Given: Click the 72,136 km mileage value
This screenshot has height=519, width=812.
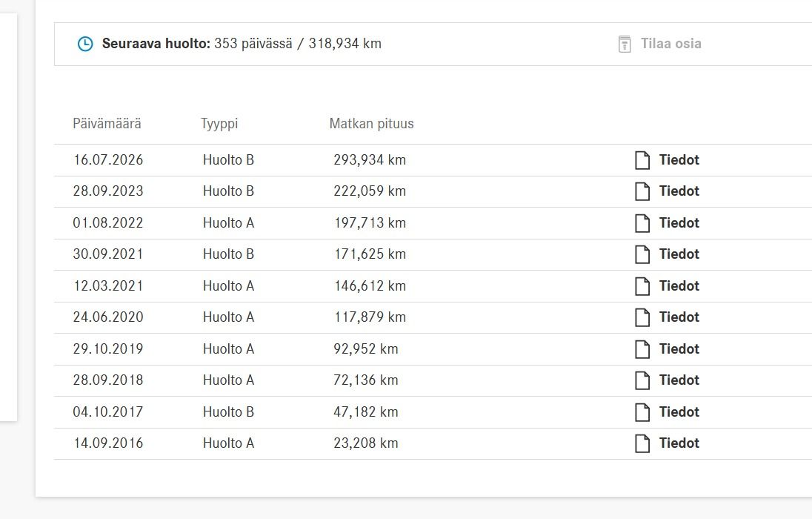Looking at the screenshot, I should click(365, 380).
